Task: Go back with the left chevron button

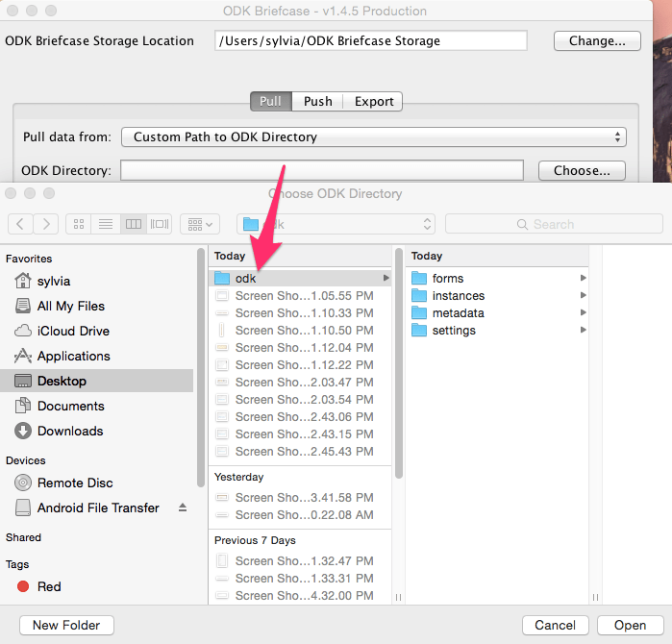Action: click(x=20, y=224)
